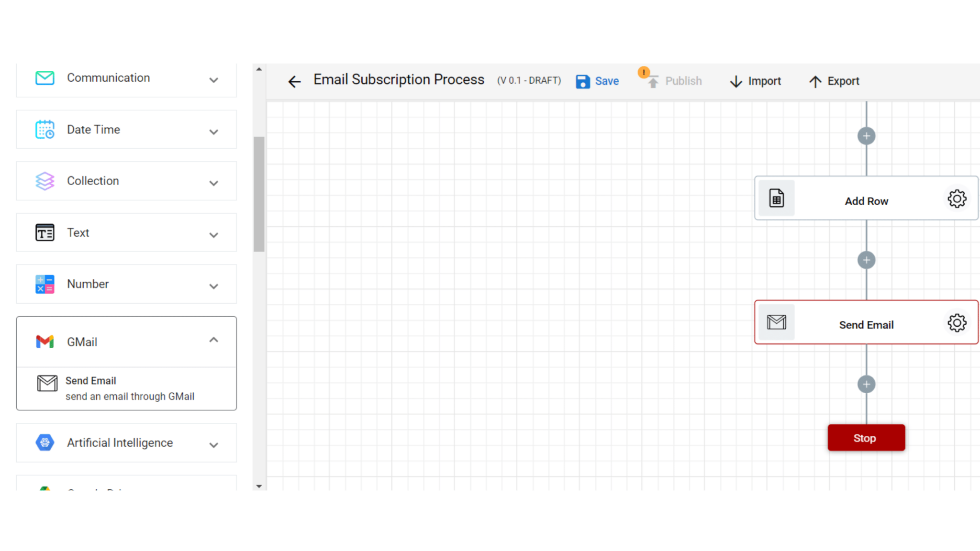
Task: Expand the Artificial Intelligence chevron
Action: click(214, 445)
